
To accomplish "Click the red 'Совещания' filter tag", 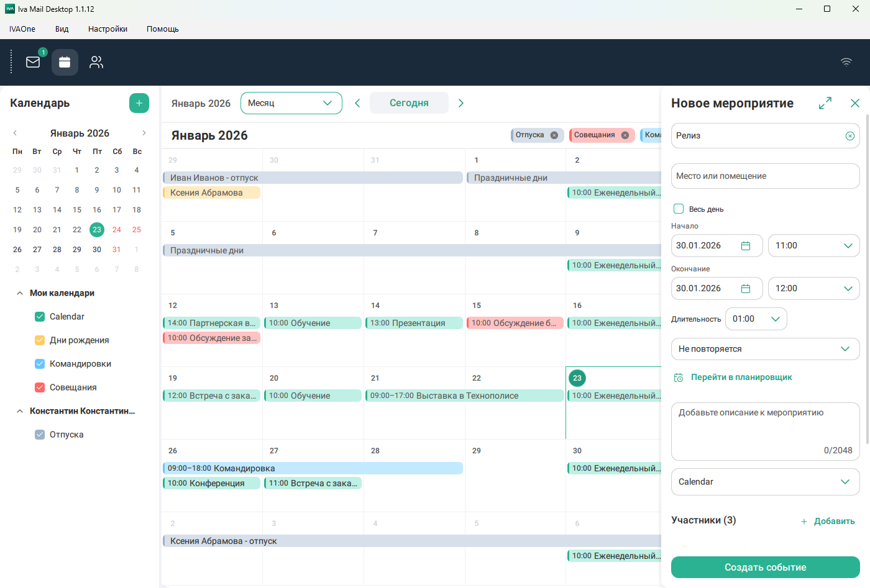I will [x=594, y=135].
